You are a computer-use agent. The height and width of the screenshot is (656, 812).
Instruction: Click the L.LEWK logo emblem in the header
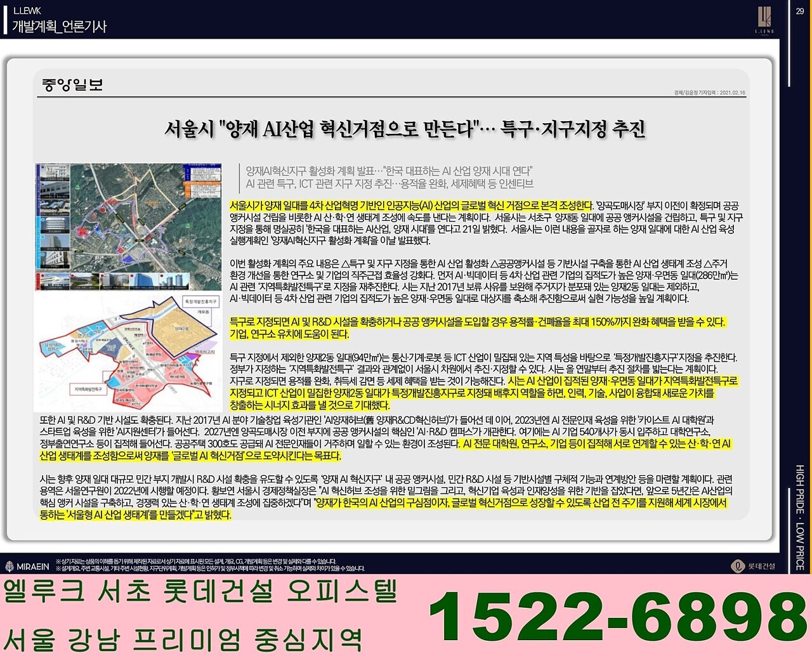click(x=764, y=20)
